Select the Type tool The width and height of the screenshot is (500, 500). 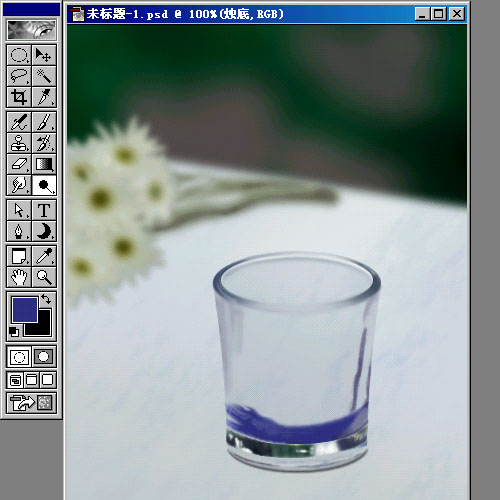point(44,210)
